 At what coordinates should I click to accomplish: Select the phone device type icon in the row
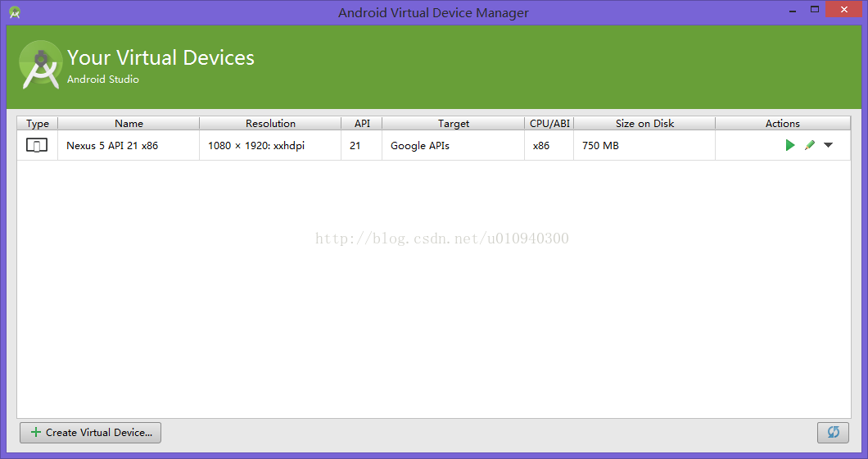[x=37, y=145]
